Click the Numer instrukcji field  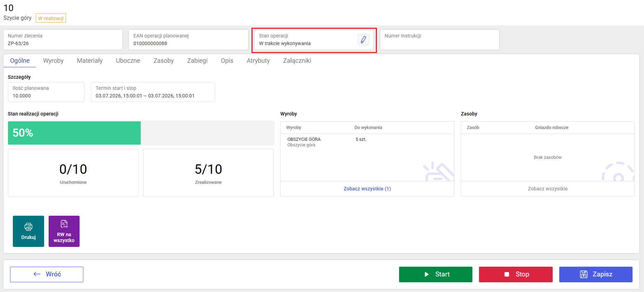click(439, 40)
